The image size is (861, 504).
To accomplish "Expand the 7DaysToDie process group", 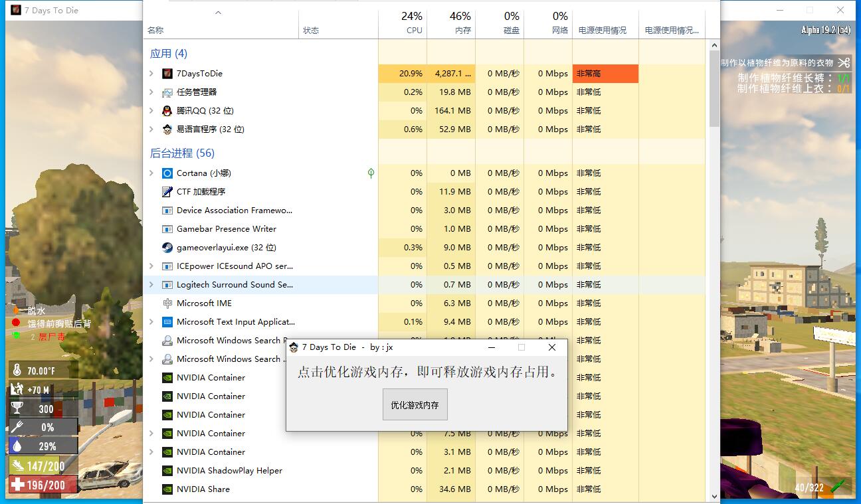I will coord(151,74).
